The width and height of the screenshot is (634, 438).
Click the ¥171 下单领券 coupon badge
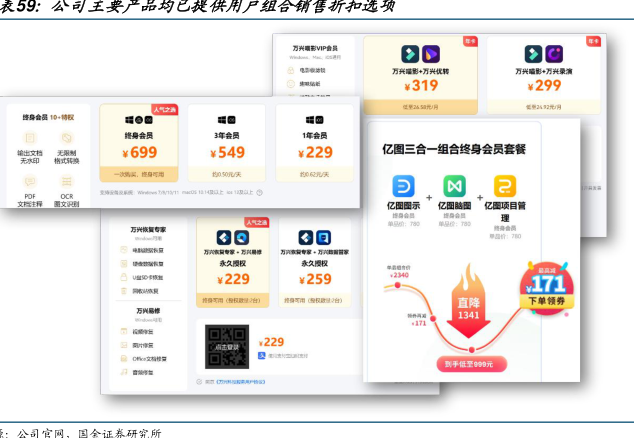click(547, 288)
